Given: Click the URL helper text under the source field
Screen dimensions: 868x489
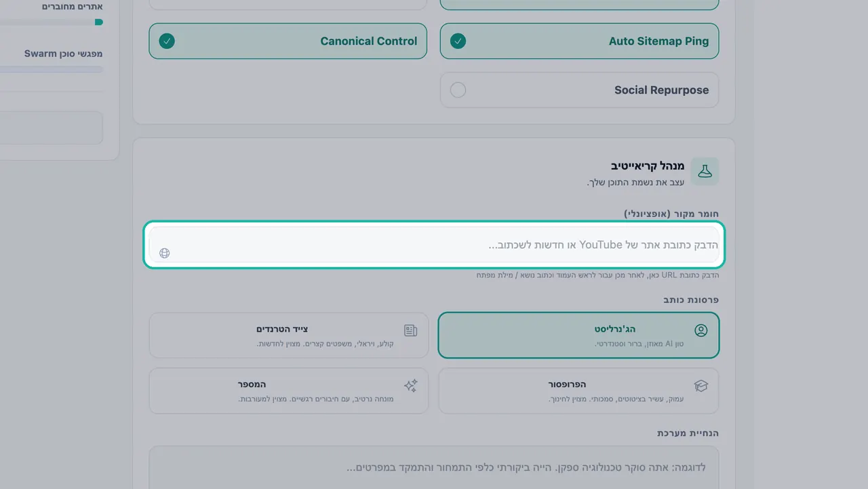Looking at the screenshot, I should pos(597,275).
